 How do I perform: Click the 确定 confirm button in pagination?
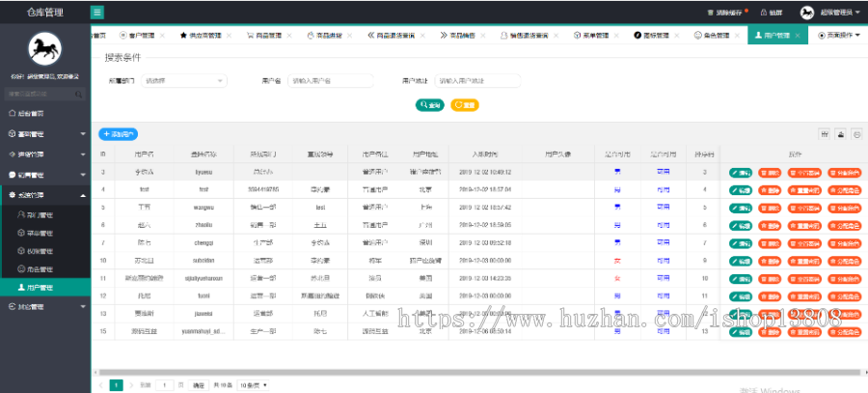pos(198,384)
